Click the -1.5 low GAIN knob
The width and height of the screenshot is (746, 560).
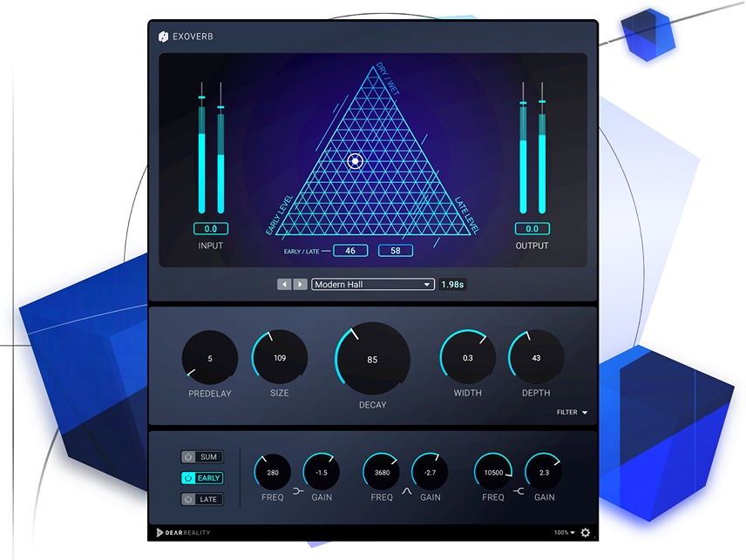[x=322, y=472]
